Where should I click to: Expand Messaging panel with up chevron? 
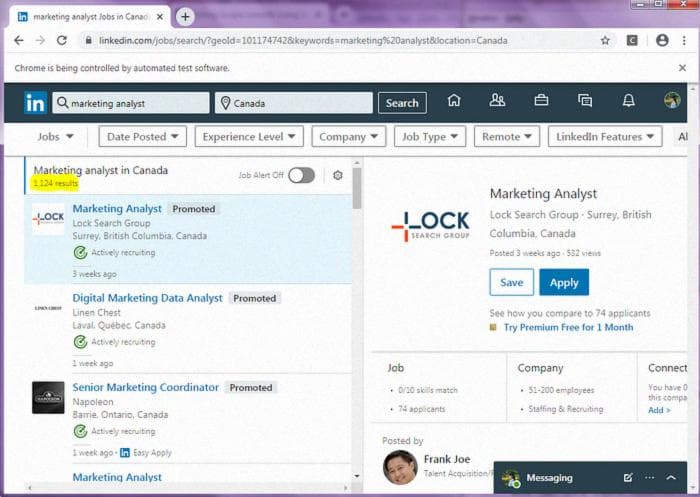click(671, 478)
